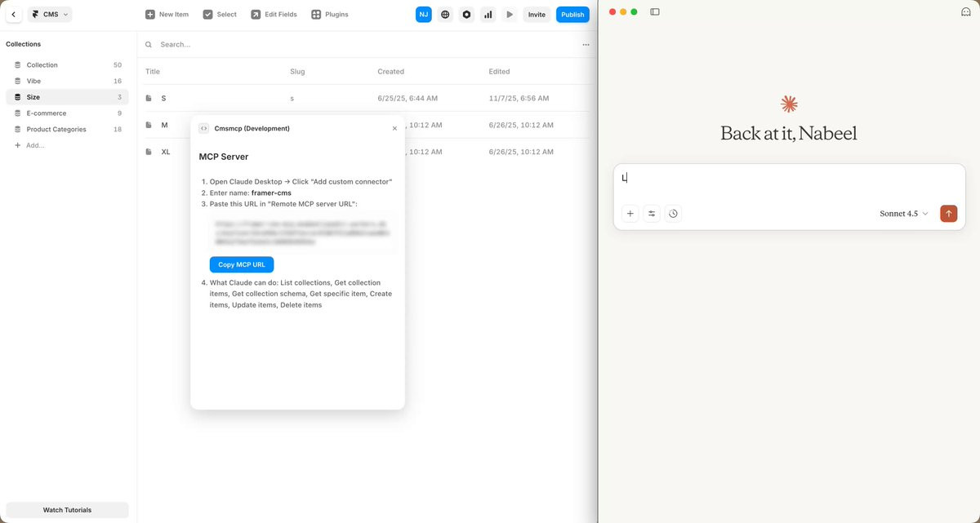Click the orange send arrow button
980x523 pixels.
click(948, 214)
